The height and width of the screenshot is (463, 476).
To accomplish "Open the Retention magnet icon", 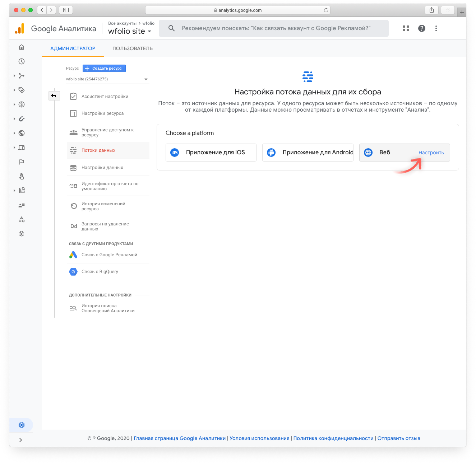I will point(22,119).
